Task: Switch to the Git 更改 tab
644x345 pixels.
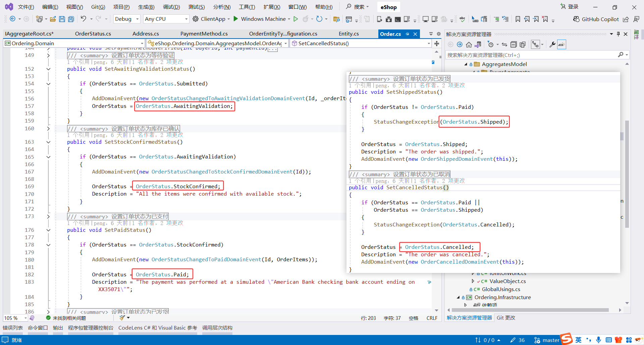Action: [x=506, y=318]
